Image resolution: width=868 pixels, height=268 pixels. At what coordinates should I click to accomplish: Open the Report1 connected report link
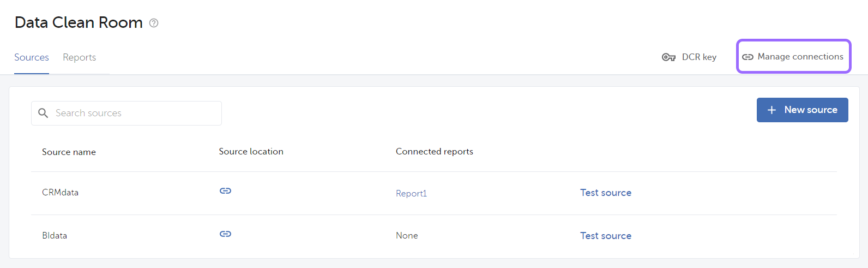(x=411, y=193)
